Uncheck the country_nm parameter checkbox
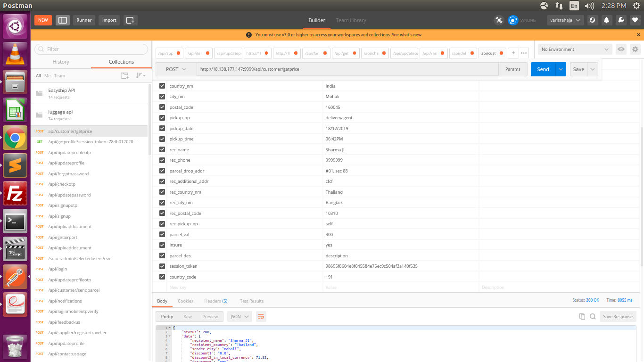Viewport: 644px width, 362px height. coord(162,86)
